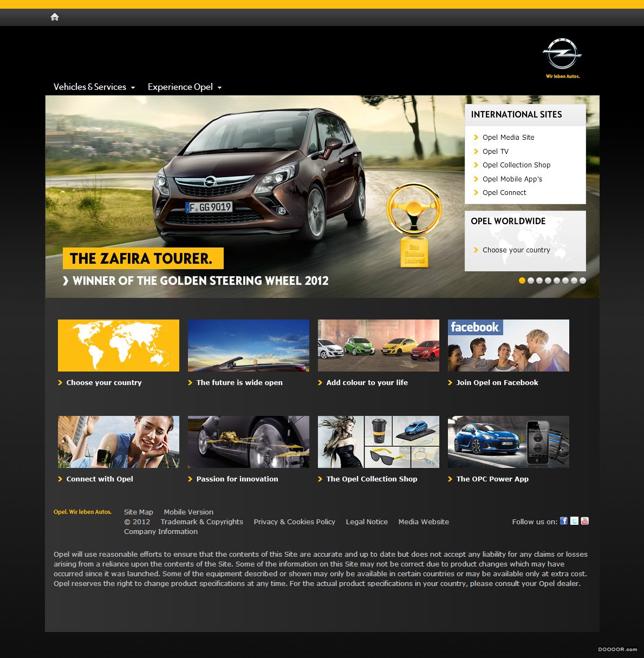Viewport: 644px width, 658px height.
Task: Open Winner of the Golden Steering Wheel link
Action: point(196,281)
